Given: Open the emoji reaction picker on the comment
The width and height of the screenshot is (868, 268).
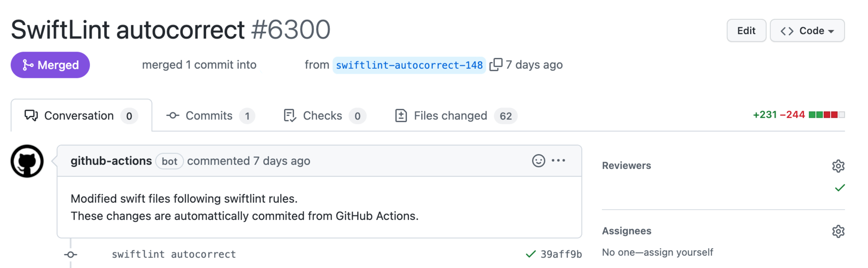Looking at the screenshot, I should point(538,161).
